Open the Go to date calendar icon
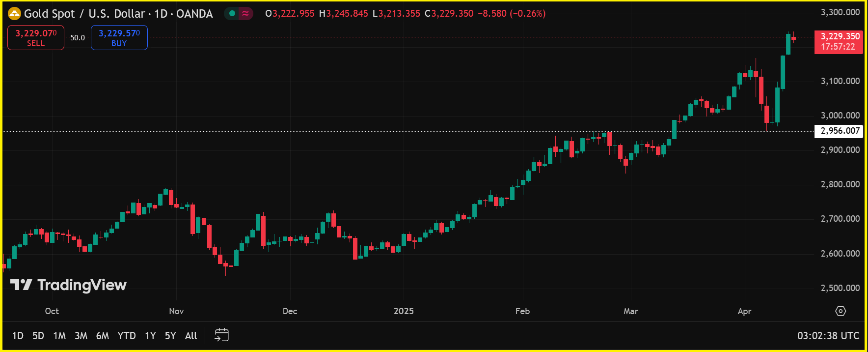868x352 pixels. coord(222,335)
